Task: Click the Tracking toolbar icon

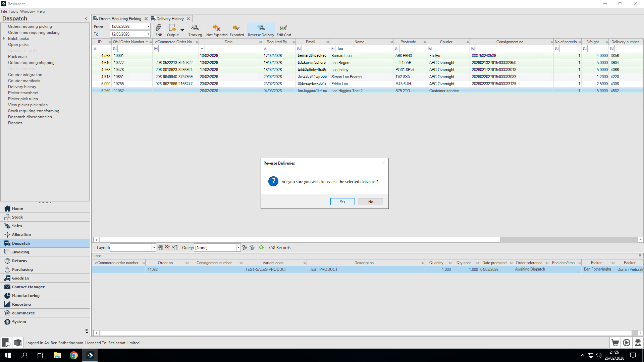Action: coord(195,28)
